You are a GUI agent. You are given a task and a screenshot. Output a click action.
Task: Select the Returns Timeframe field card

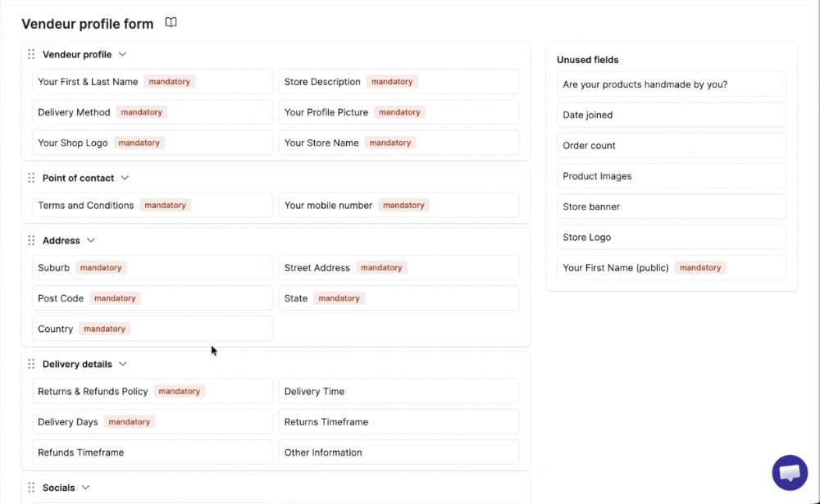399,422
